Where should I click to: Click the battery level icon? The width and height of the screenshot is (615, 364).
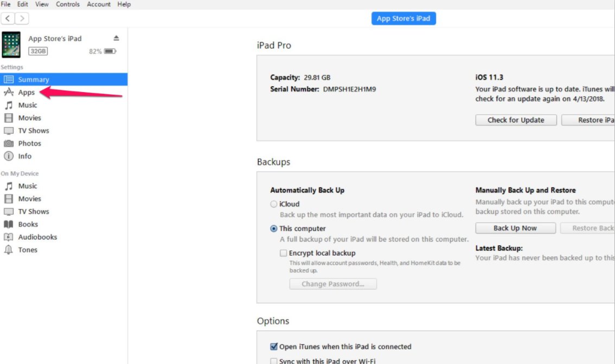pos(110,51)
